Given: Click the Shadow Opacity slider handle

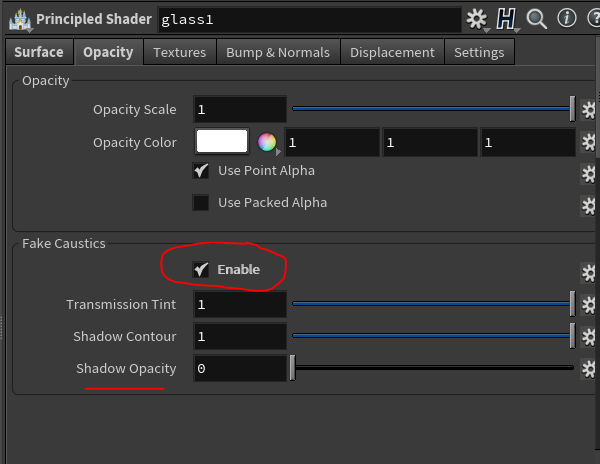Looking at the screenshot, I should 292,369.
